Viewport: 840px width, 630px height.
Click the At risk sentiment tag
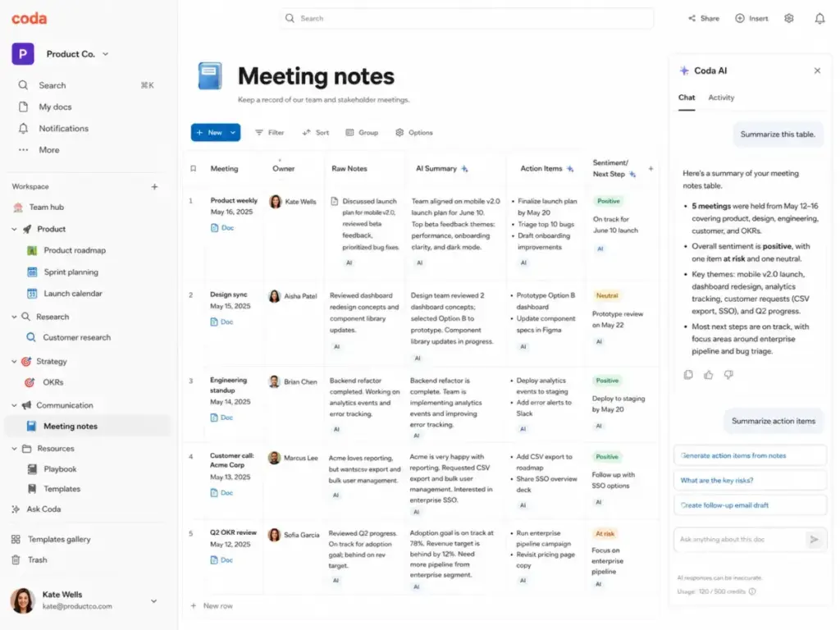point(605,534)
